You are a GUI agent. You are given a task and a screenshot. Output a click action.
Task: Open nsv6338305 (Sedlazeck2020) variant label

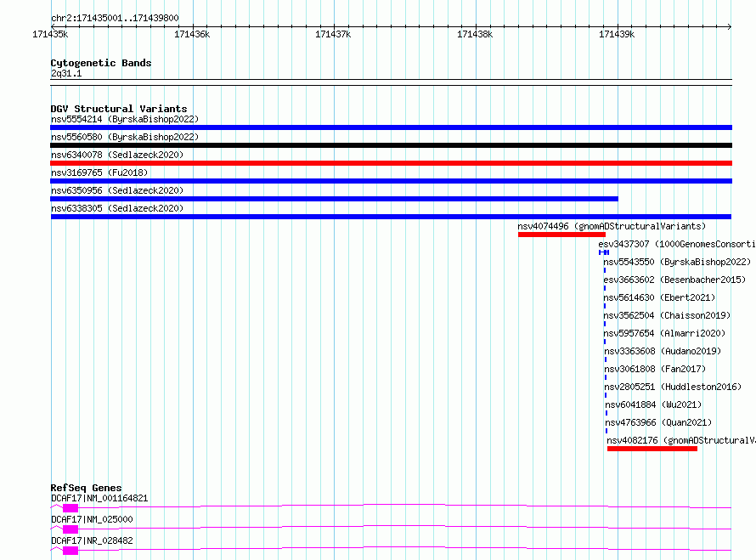(117, 208)
